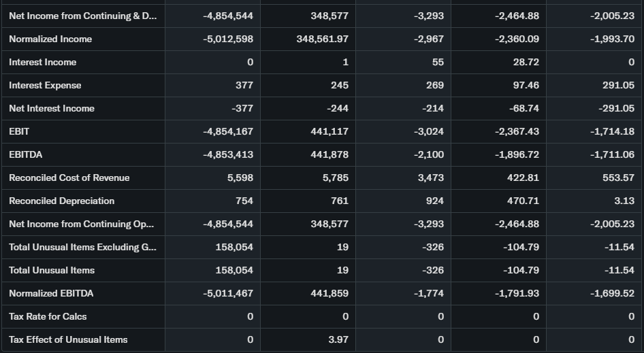Select the Interest Income row label
The width and height of the screenshot is (644, 353).
click(x=42, y=62)
